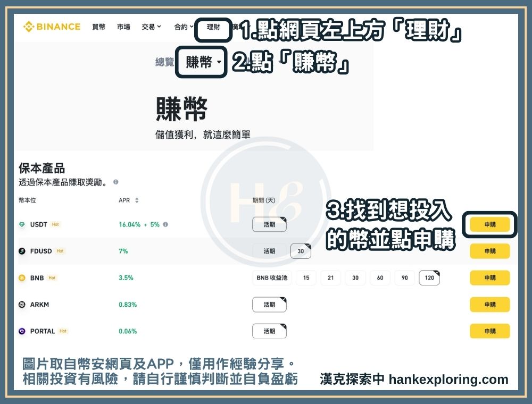
Task: Sort by APR column arrows
Action: [137, 200]
